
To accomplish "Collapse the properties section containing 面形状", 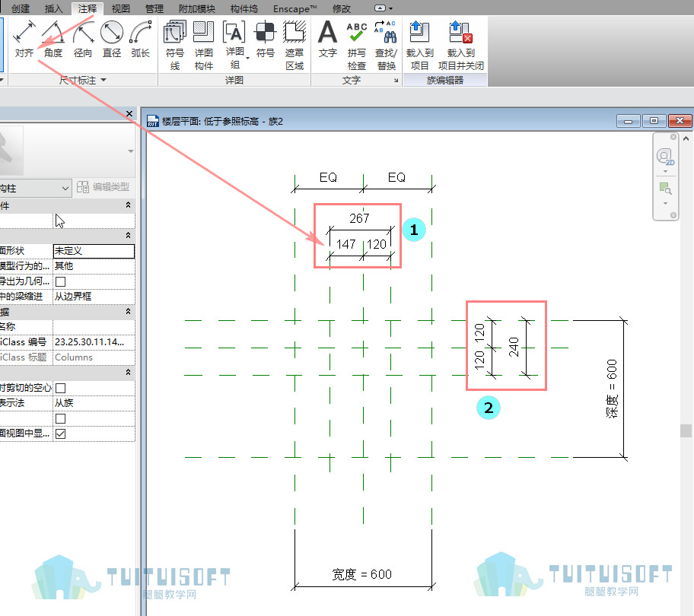I will (x=128, y=235).
